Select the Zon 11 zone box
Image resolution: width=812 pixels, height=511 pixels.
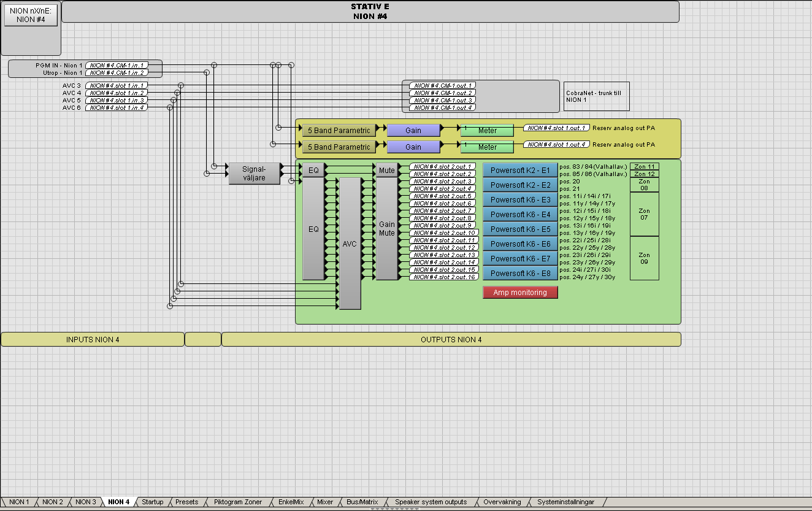(x=644, y=166)
